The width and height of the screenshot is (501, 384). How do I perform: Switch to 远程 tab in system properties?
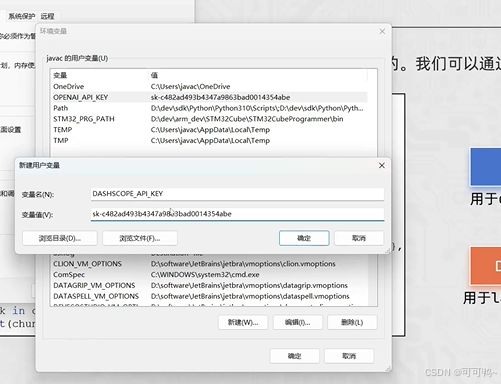click(47, 16)
